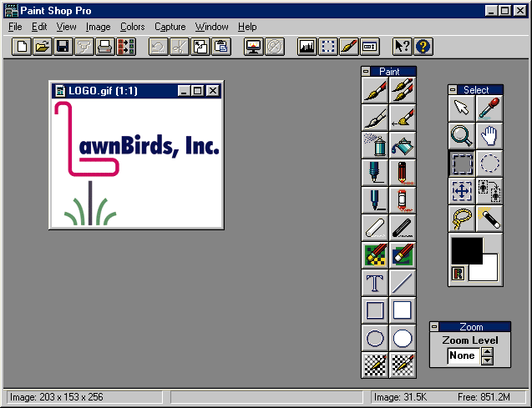Toggle the histogram window toolbar button
Viewport: 532px width, 408px height.
tap(307, 47)
